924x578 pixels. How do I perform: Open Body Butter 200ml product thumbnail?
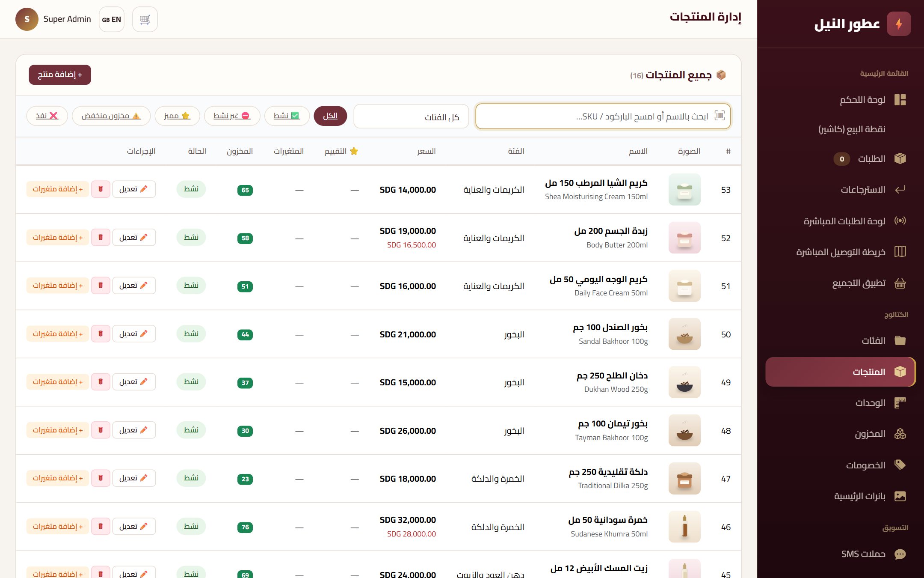684,238
